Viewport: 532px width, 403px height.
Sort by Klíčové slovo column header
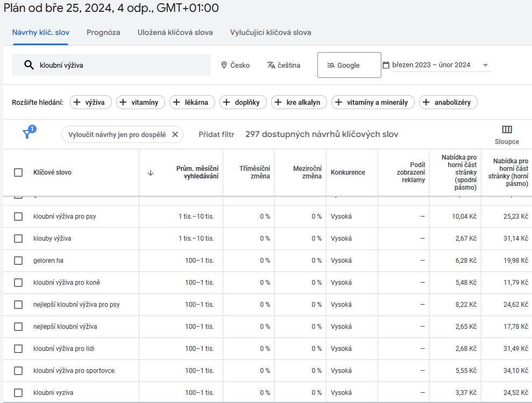pyautogui.click(x=52, y=172)
